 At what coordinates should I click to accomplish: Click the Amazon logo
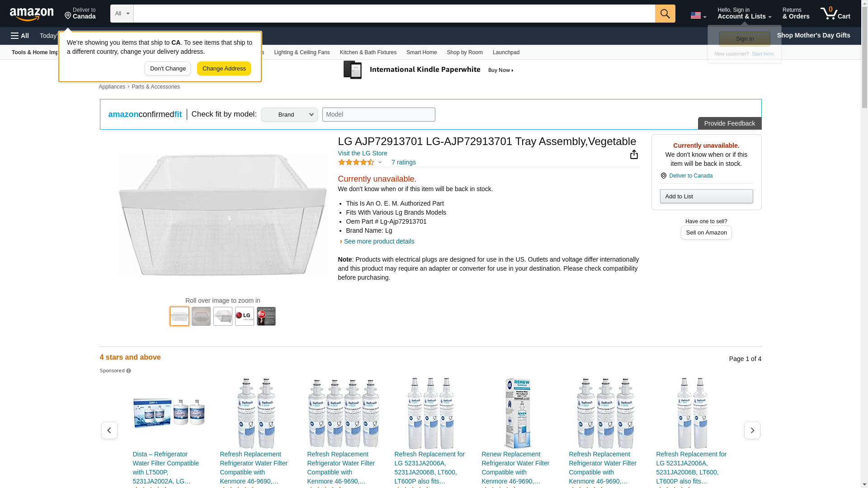[32, 14]
